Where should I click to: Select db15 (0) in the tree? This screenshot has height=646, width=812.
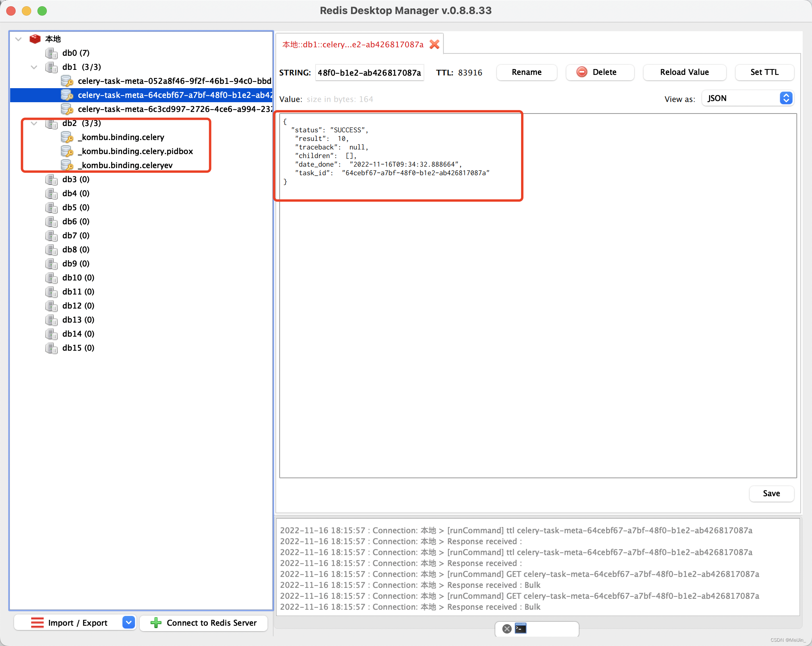click(x=78, y=348)
